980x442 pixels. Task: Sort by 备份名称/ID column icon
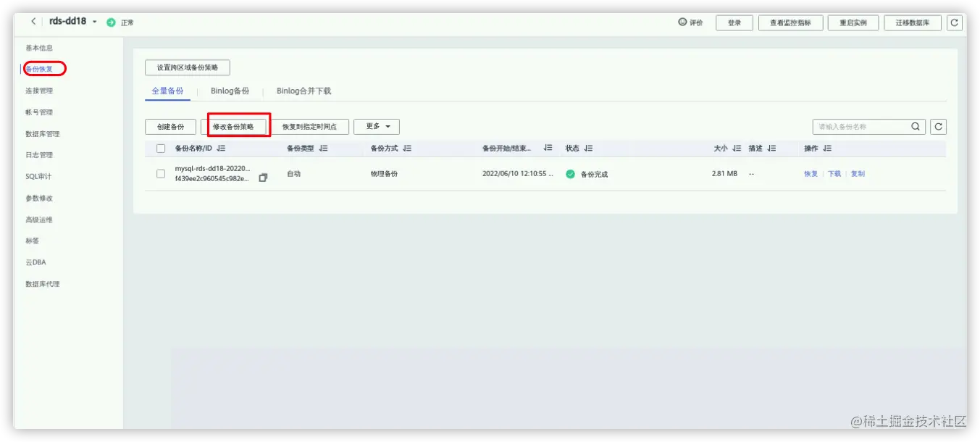pyautogui.click(x=221, y=149)
